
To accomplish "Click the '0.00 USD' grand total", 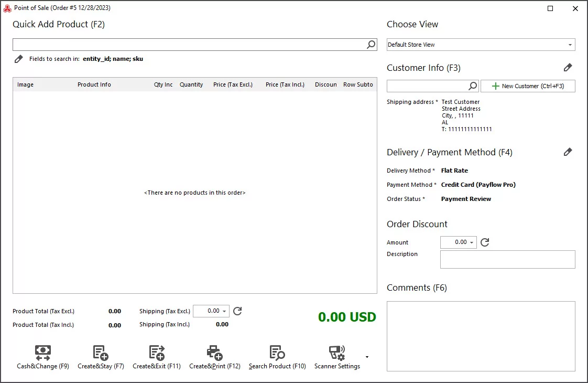I will 347,317.
